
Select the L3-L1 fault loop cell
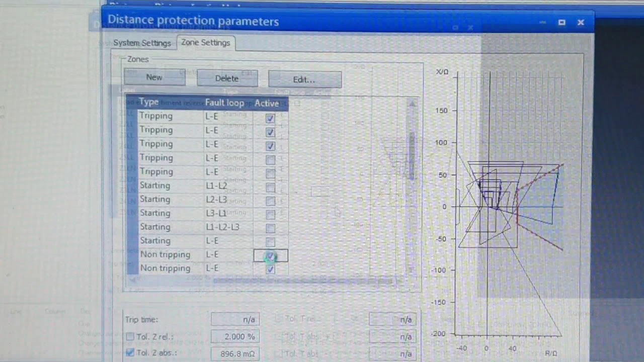(x=228, y=213)
